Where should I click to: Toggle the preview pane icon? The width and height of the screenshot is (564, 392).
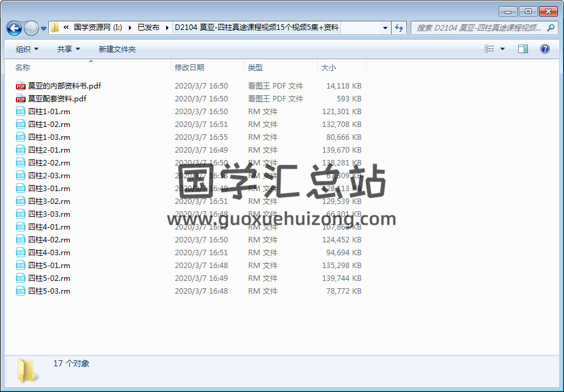tap(523, 49)
